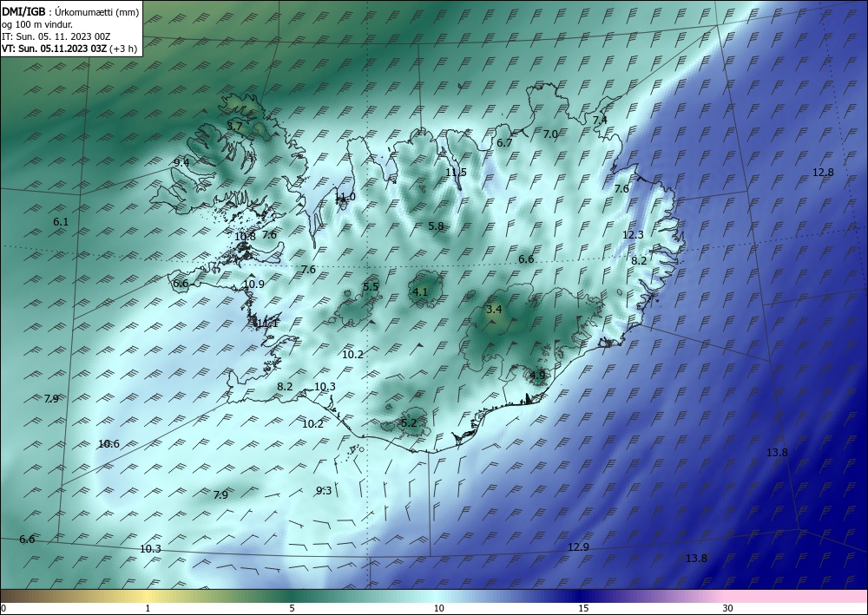Click the 12.3 value label
The width and height of the screenshot is (868, 615).
tap(633, 234)
